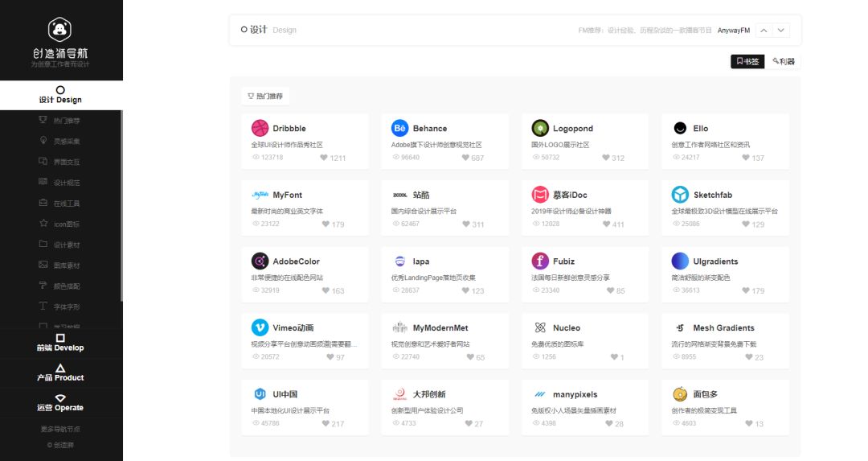Open 热门推荐 in the sidebar

point(59,120)
